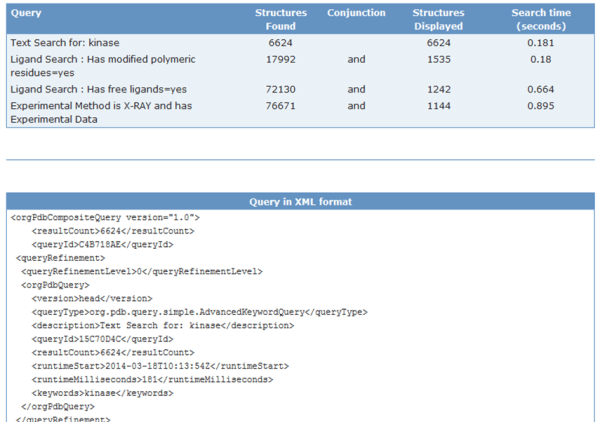
Task: Click structures found value 17992
Action: point(281,60)
